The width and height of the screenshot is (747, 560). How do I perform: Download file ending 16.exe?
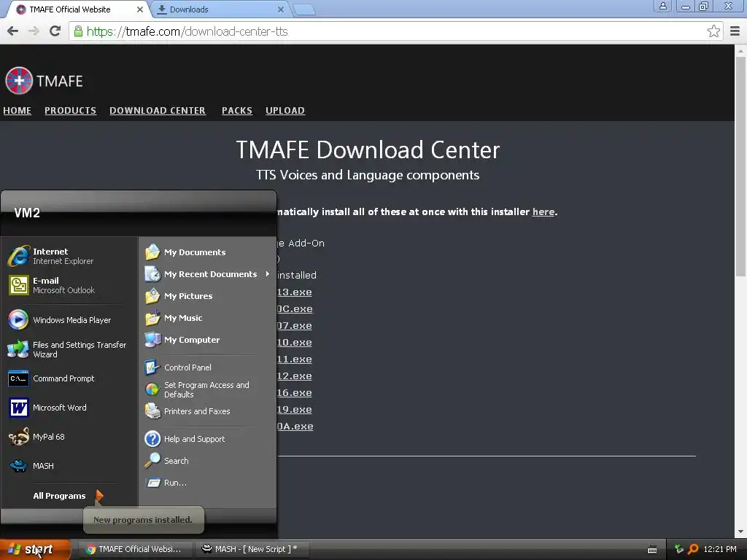(x=295, y=393)
